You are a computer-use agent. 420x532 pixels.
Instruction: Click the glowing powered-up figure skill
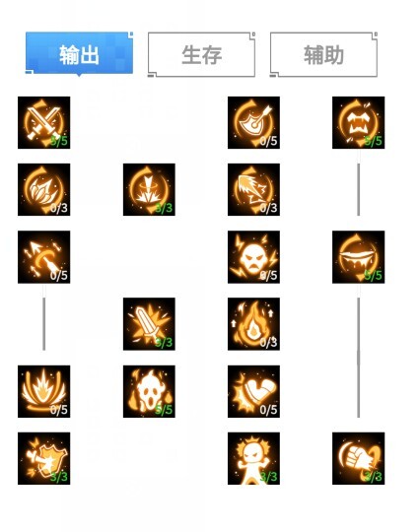[x=253, y=458]
